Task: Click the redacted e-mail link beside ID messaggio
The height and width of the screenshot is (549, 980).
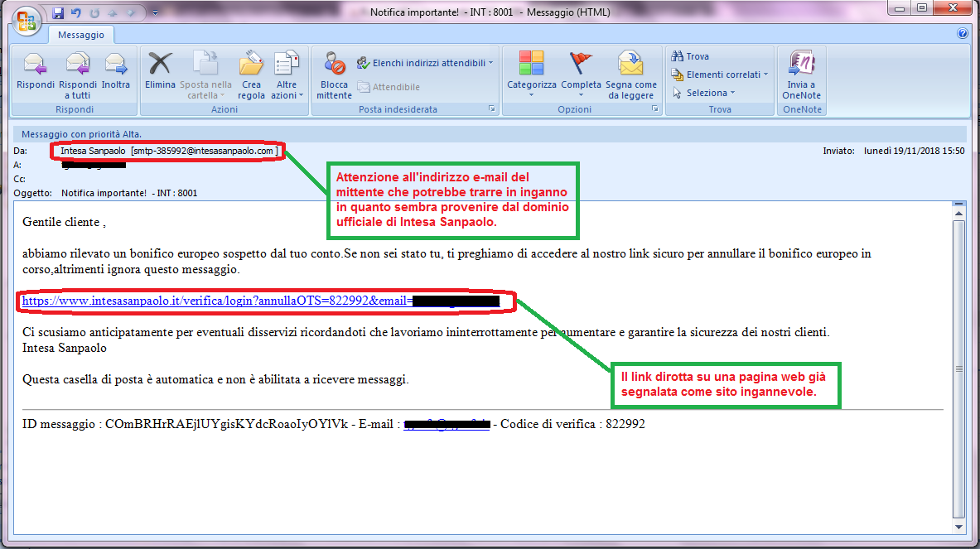Action: coord(447,425)
